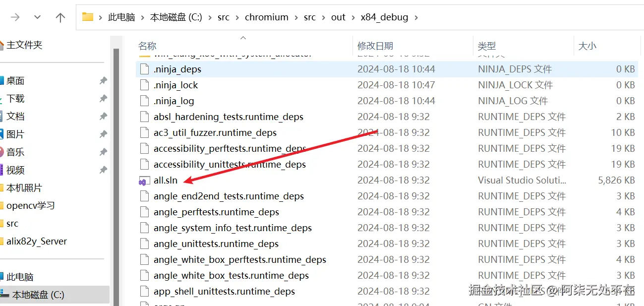Click the address bar empty field area
This screenshot has width=644, height=306.
pyautogui.click(x=530, y=17)
